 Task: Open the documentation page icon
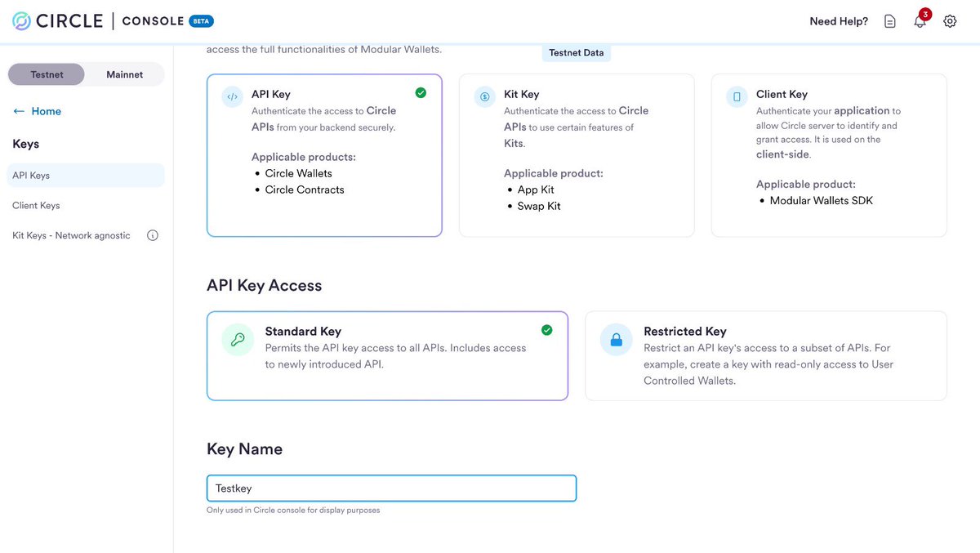point(890,21)
